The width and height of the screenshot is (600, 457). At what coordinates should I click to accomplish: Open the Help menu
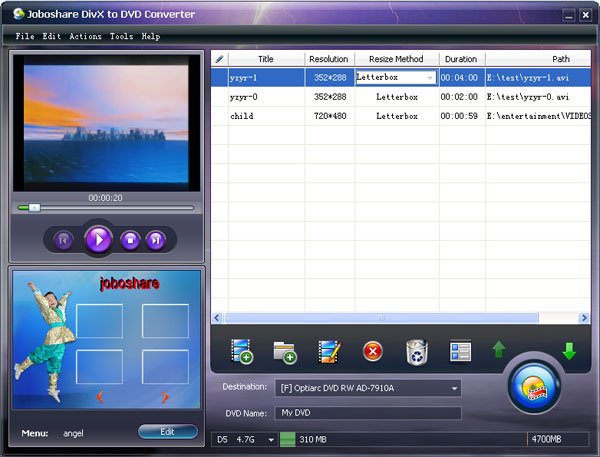coord(151,36)
